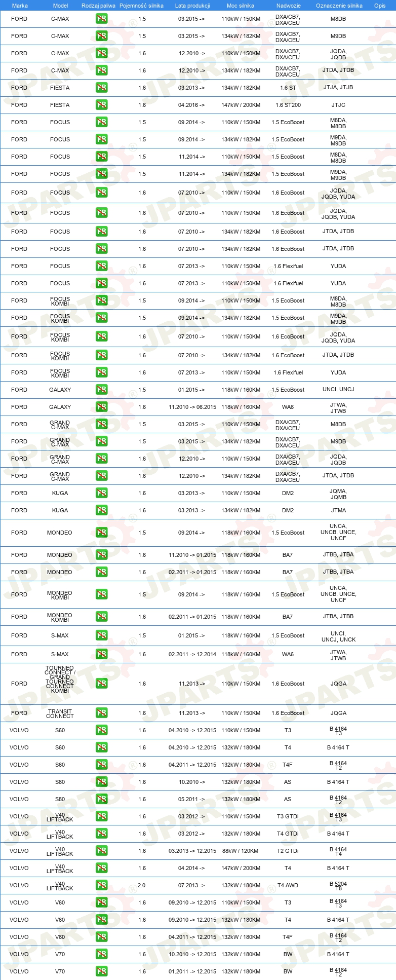Click the T4 AWD body cell

click(288, 885)
